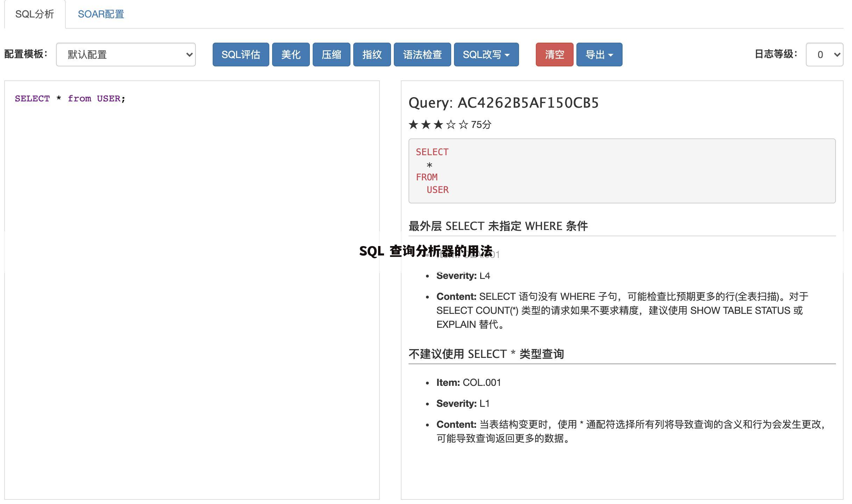Image resolution: width=852 pixels, height=504 pixels.
Task: Open the 日志等级 level selector
Action: tap(824, 55)
